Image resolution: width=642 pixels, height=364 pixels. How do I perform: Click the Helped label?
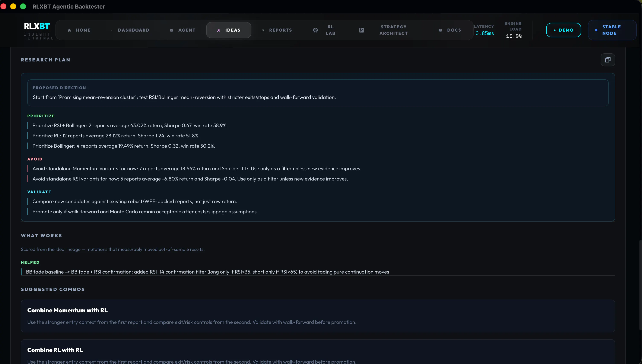click(30, 262)
